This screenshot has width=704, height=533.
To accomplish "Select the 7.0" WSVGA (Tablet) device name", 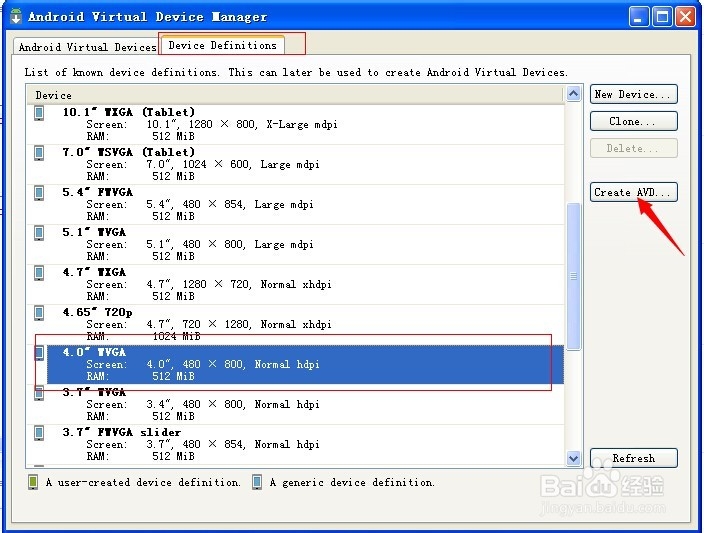I will [128, 152].
